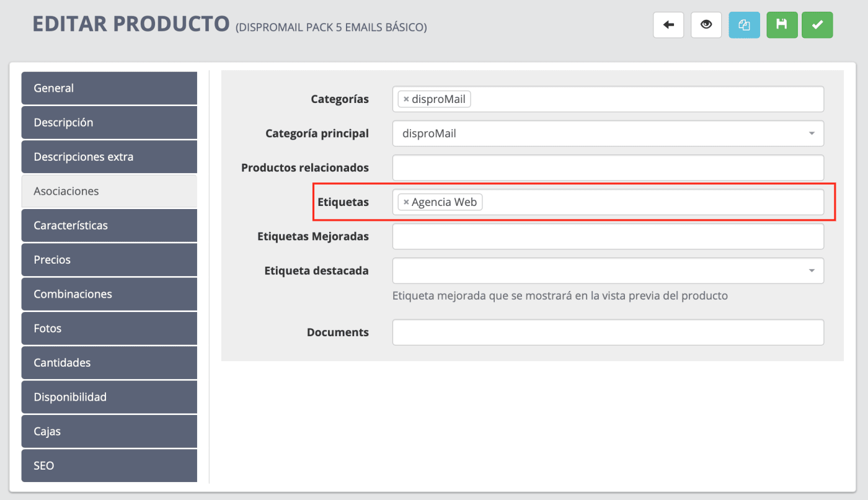
Task: Click the Etiquetas label
Action: pyautogui.click(x=343, y=202)
